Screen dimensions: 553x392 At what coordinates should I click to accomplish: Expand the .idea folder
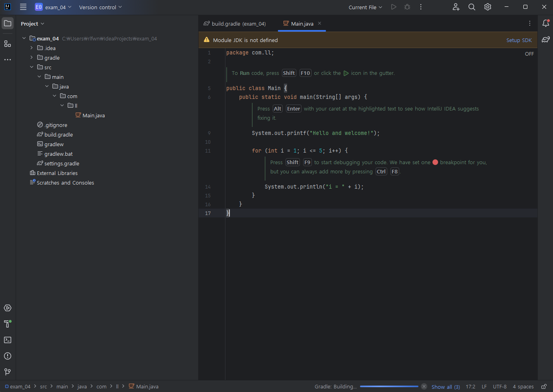coord(32,48)
